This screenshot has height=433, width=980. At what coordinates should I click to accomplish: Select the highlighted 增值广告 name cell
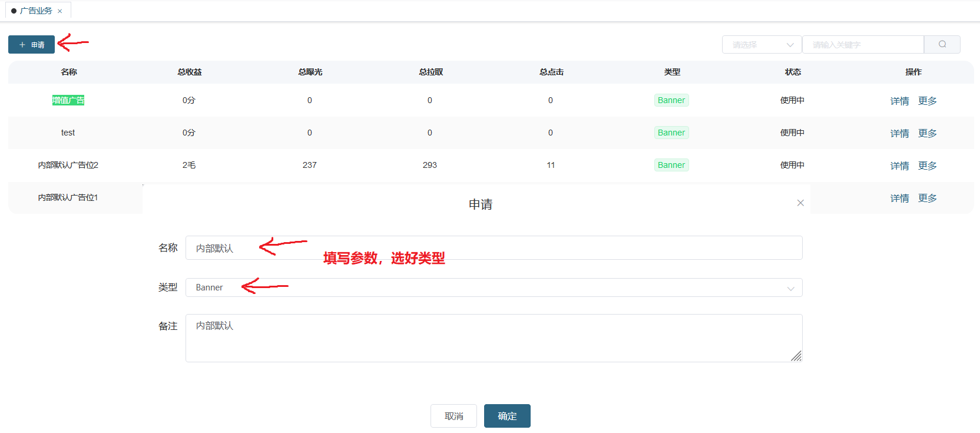click(x=68, y=100)
